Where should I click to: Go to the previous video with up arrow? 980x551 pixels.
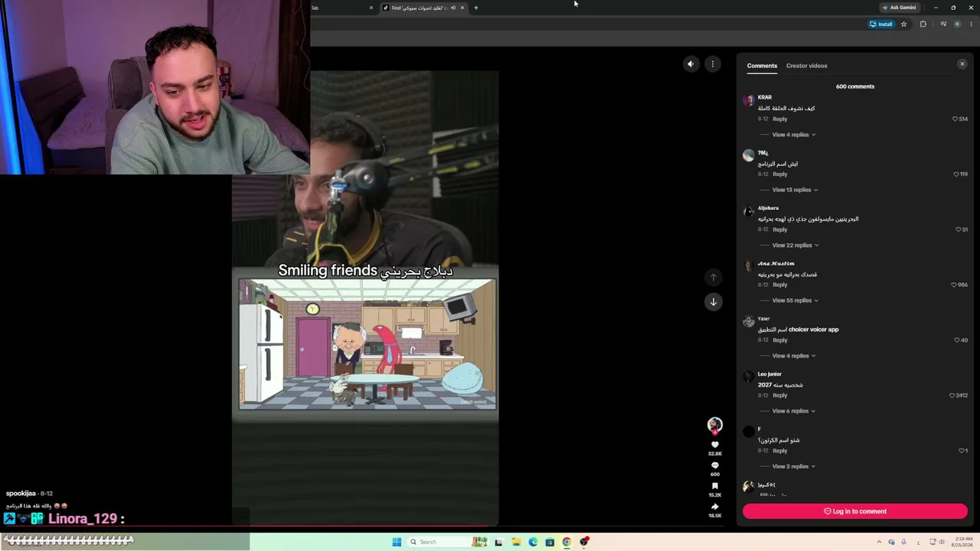tap(714, 277)
